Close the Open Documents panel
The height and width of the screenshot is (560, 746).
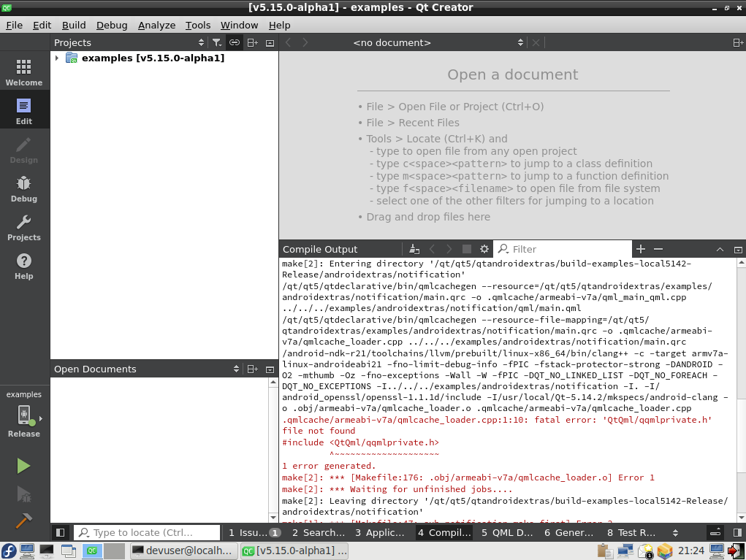pos(270,369)
